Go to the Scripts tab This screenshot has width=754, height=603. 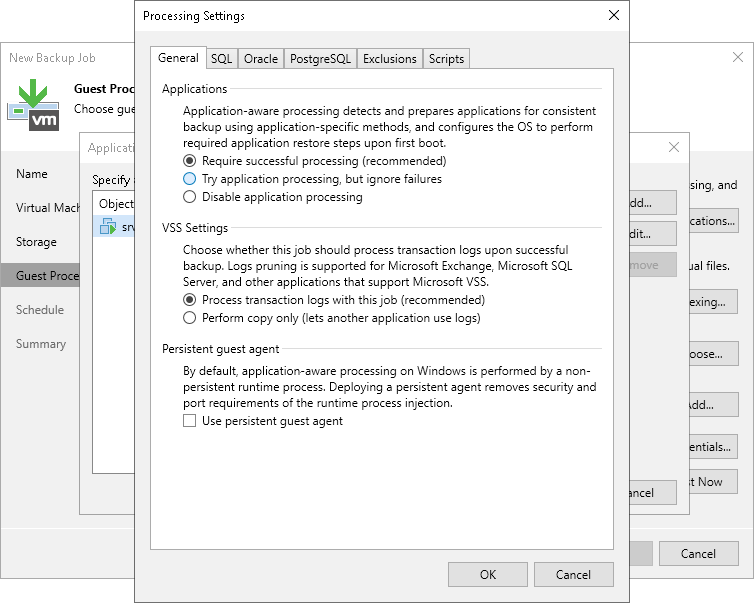pos(446,59)
